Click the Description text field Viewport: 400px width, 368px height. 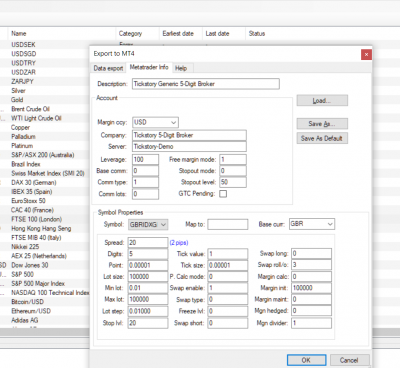point(206,84)
